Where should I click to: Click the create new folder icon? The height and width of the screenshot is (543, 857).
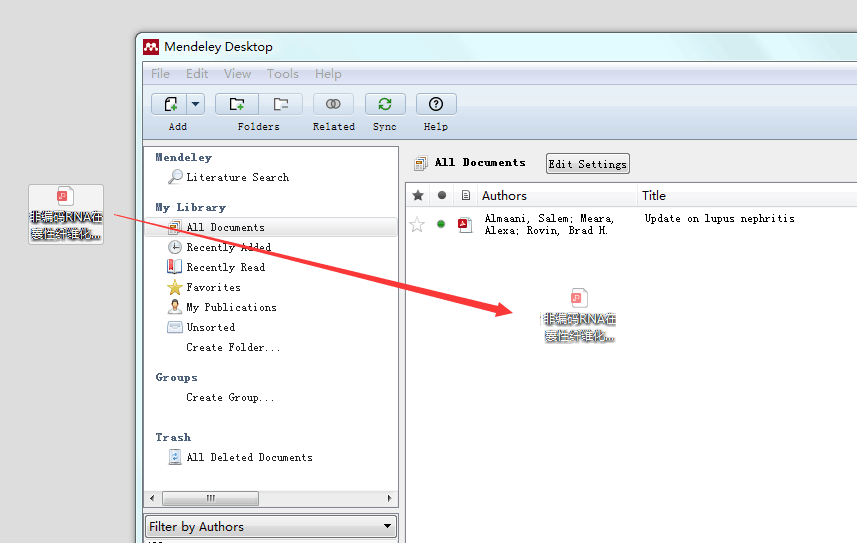coord(237,104)
